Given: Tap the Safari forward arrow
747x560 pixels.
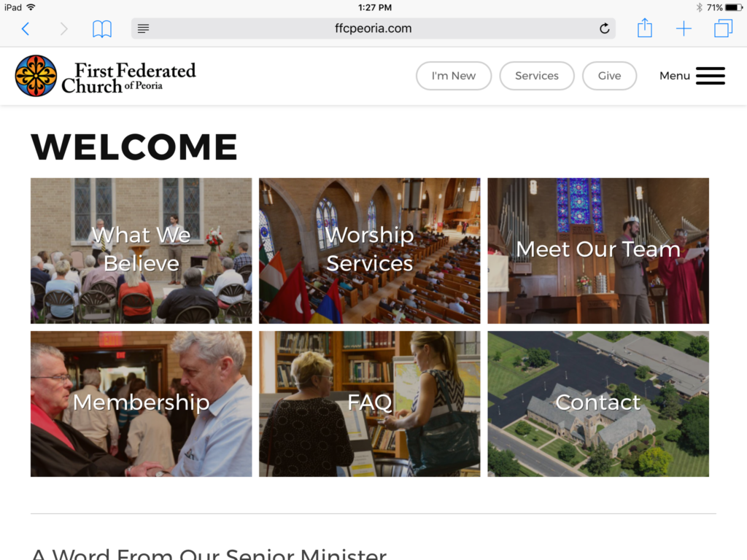Looking at the screenshot, I should point(64,29).
